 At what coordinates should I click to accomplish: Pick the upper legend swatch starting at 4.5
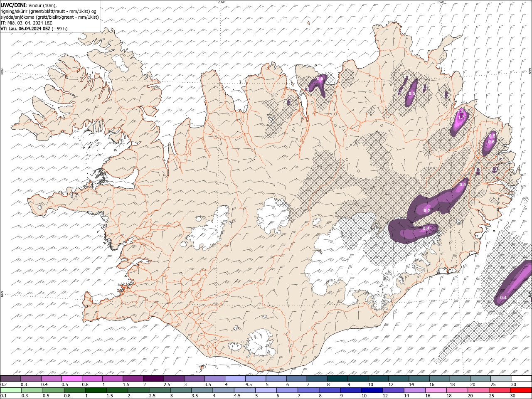click(x=255, y=379)
